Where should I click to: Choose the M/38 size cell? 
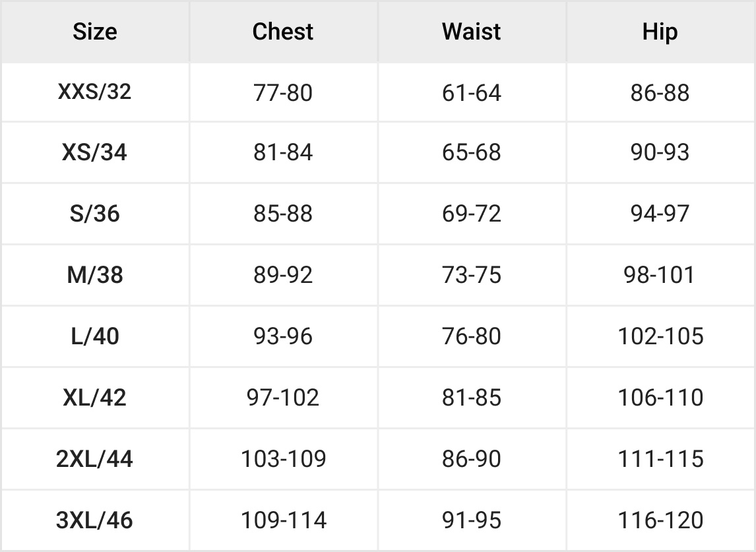click(95, 275)
